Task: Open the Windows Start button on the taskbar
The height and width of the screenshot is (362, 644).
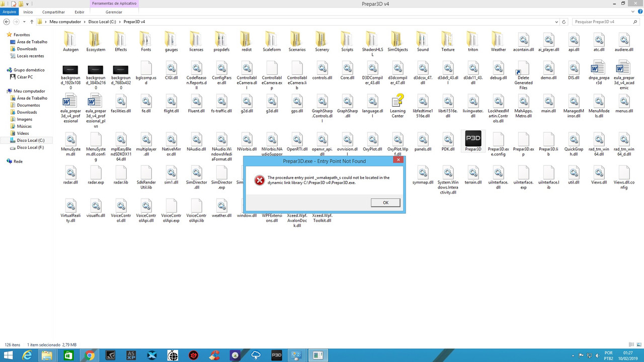Action: (9, 355)
